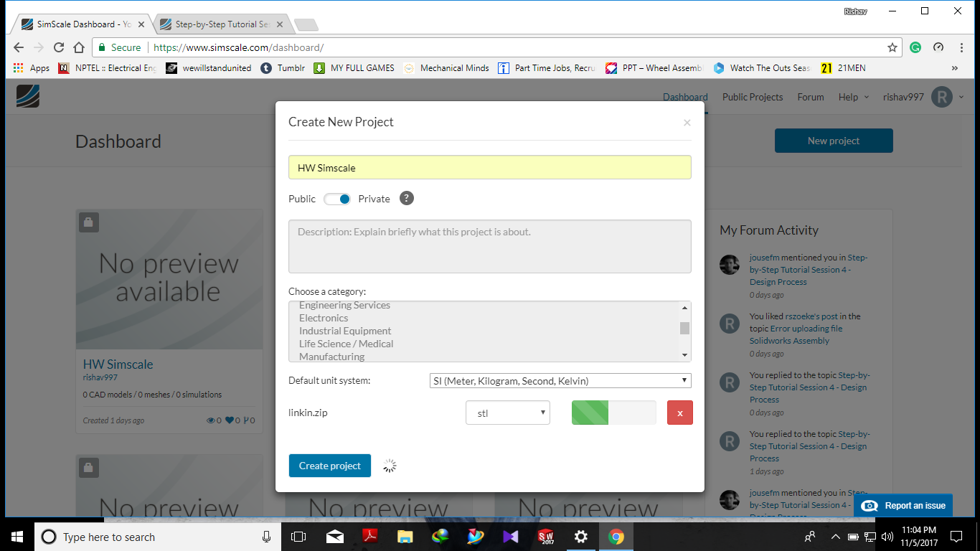Open the Error uploading file Solidworks Assembly topic

pos(796,334)
